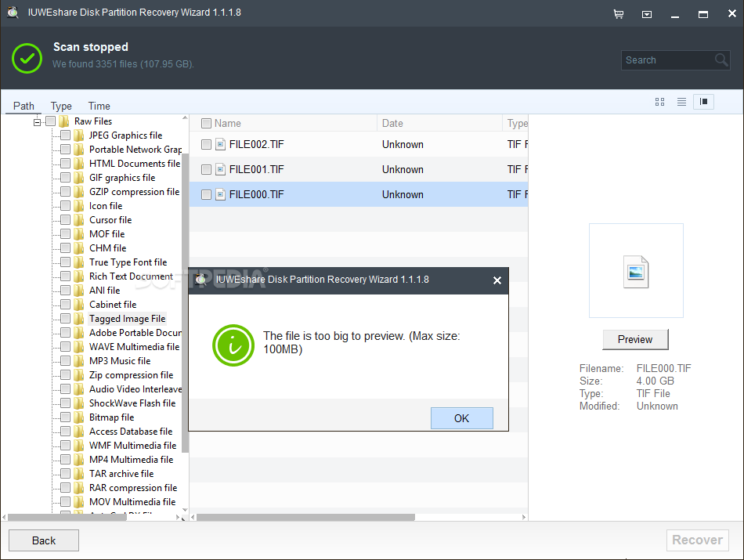Image resolution: width=744 pixels, height=560 pixels.
Task: Collapse the Raw Files tree node
Action: pyautogui.click(x=37, y=122)
